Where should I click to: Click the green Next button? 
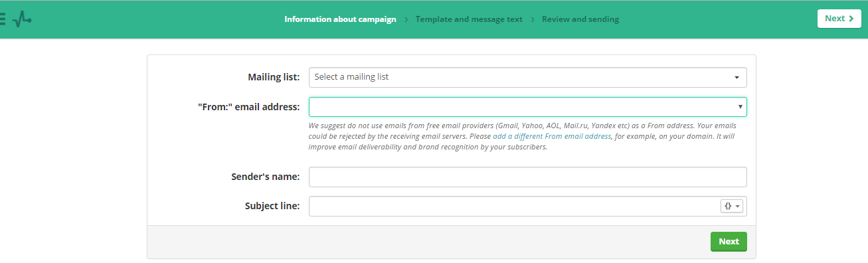[x=729, y=241]
